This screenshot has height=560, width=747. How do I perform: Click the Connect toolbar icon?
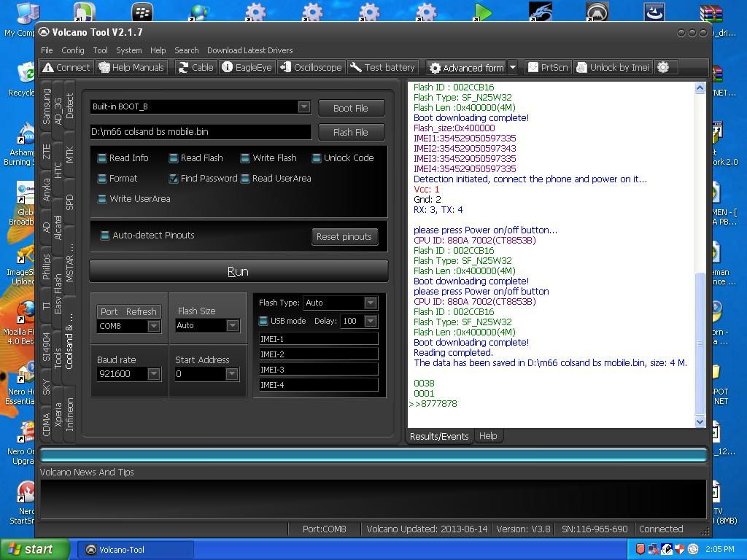[66, 67]
